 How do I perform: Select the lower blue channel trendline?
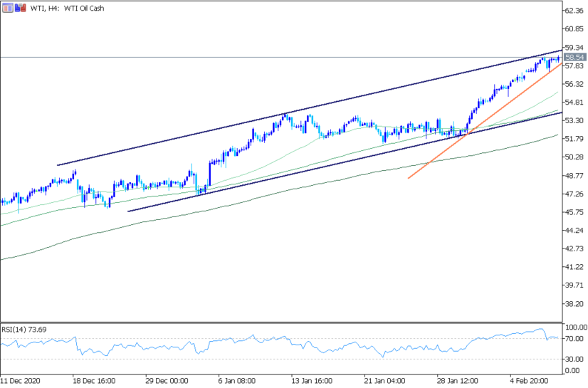(x=345, y=162)
